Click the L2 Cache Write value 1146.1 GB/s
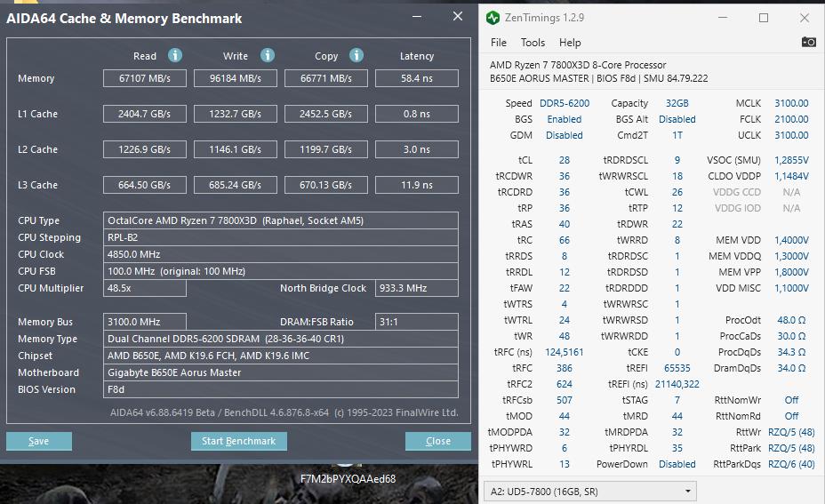This screenshot has height=504, width=825. tap(236, 149)
